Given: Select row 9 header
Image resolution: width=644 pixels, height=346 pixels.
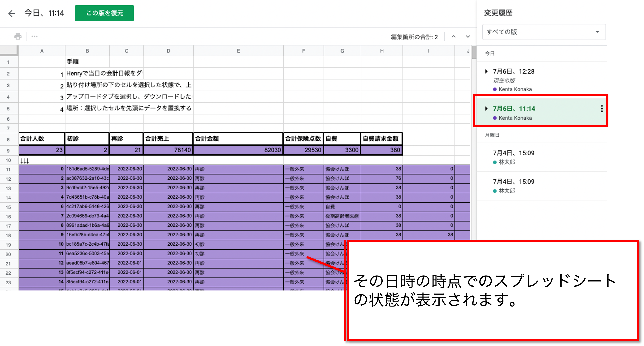Looking at the screenshot, I should click(8, 151).
